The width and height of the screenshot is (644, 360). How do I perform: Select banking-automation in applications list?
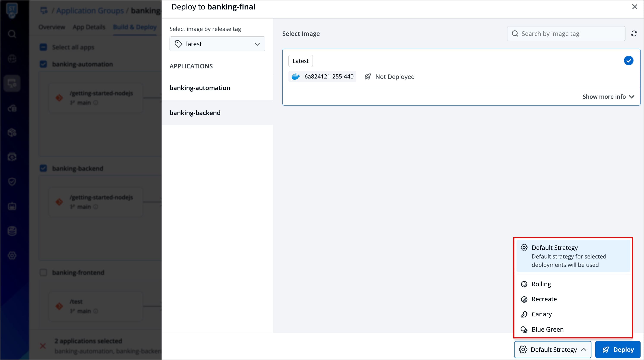coord(200,88)
